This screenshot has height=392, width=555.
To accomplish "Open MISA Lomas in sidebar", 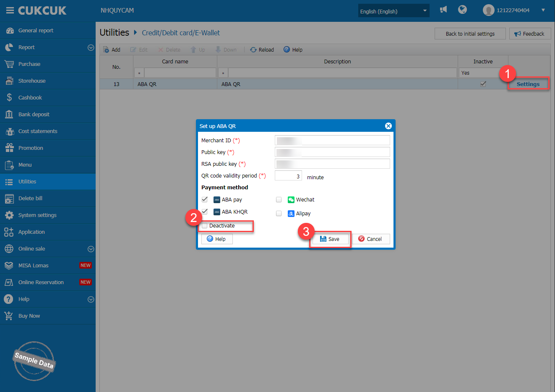I will (x=48, y=266).
